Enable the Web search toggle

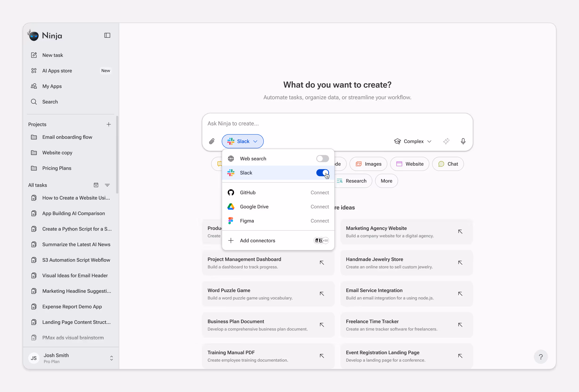tap(322, 158)
